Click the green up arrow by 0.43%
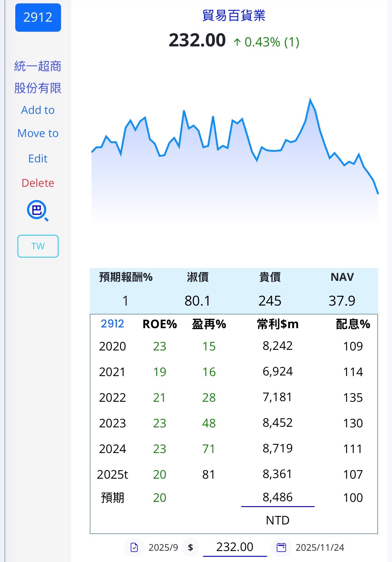 coord(237,42)
